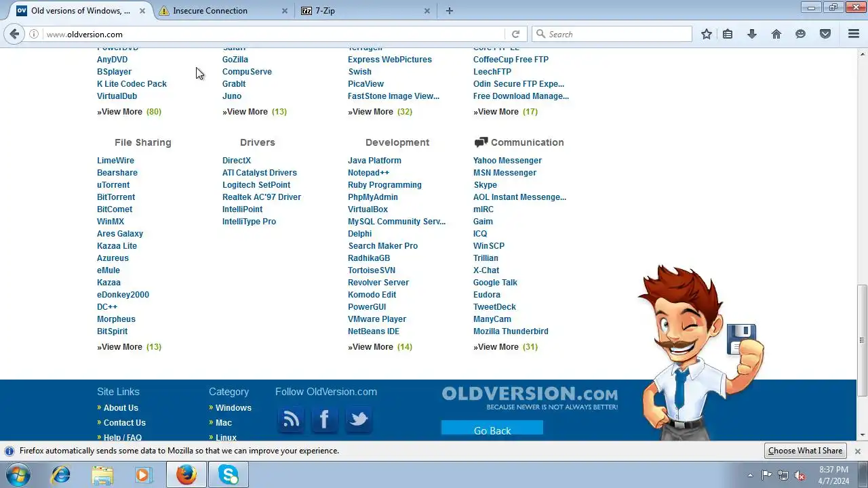Screen dimensions: 868x488
Task: Open the About Us footer link
Action: coord(121,408)
